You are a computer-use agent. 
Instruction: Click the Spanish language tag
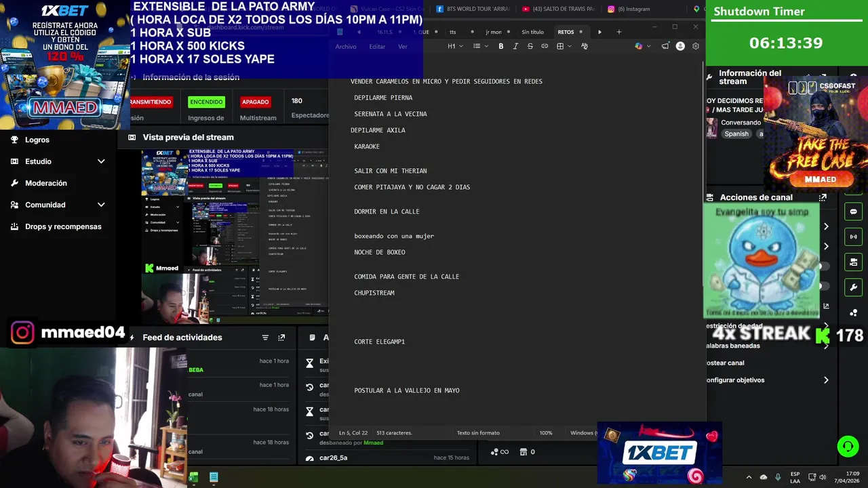point(736,134)
